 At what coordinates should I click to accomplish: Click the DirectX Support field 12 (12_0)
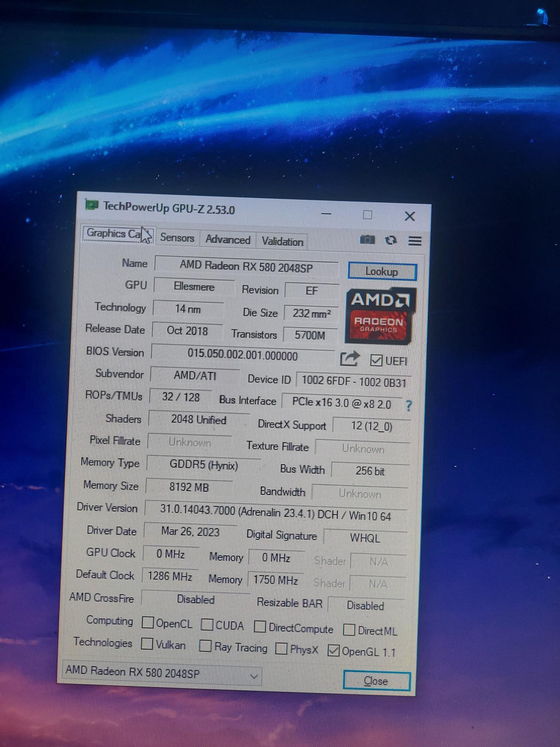pyautogui.click(x=372, y=426)
